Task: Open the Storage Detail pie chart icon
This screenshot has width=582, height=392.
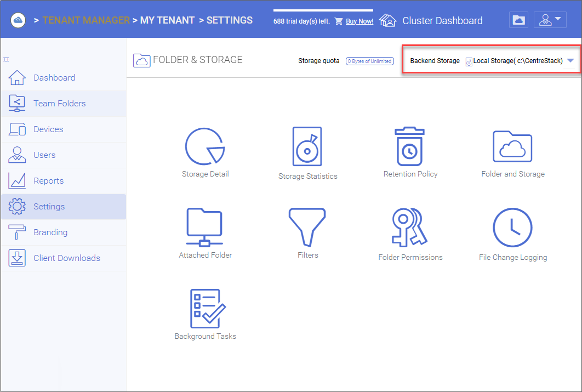Action: [x=205, y=146]
